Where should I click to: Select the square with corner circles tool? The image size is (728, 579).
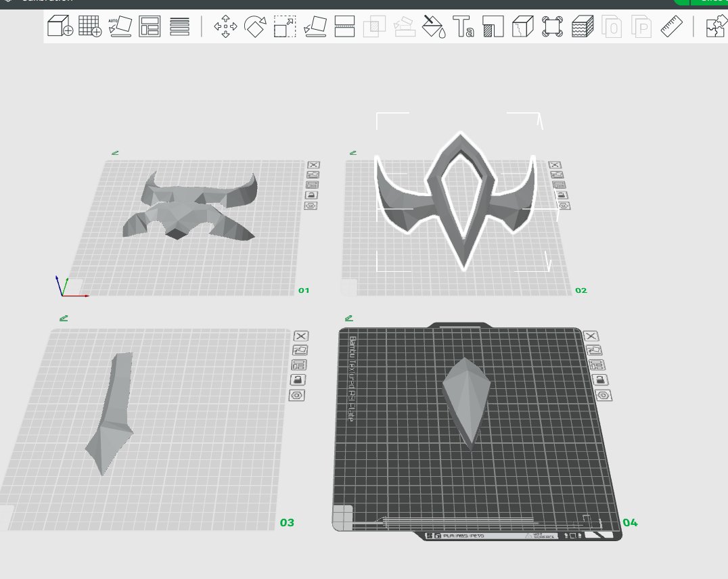point(553,26)
